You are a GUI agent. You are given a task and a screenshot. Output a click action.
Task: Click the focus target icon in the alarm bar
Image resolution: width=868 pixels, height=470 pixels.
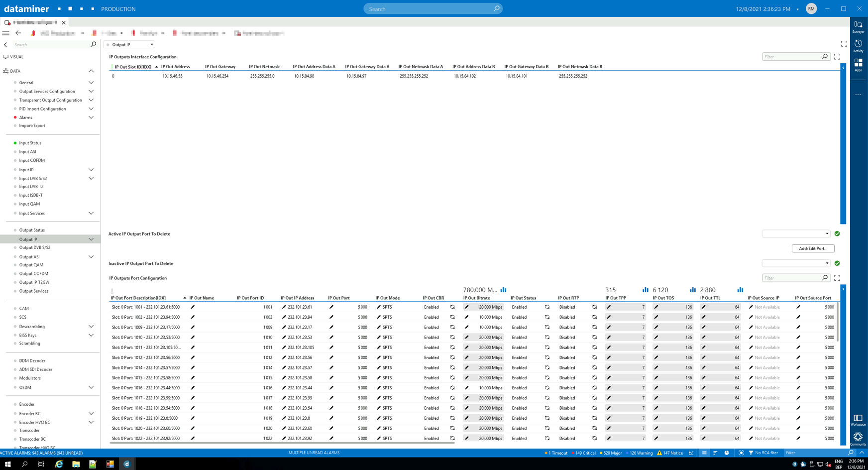[x=741, y=453]
